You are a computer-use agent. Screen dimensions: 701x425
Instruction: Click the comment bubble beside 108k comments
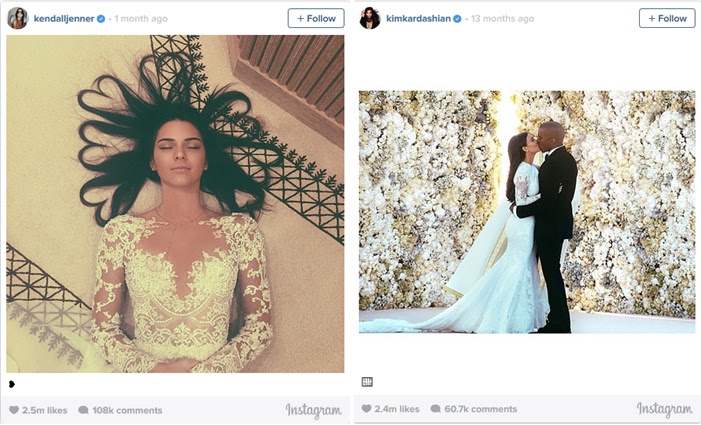pos(83,410)
